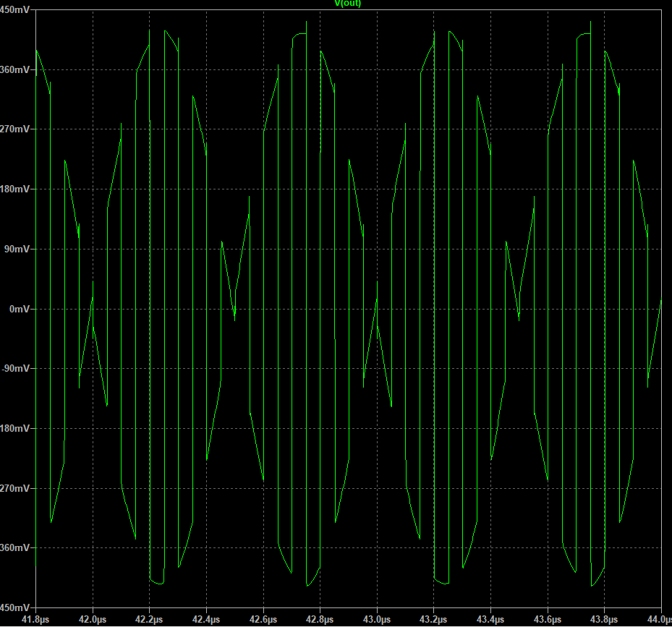Click the topmost 450mV axis label
This screenshot has height=627, width=672.
click(x=14, y=10)
